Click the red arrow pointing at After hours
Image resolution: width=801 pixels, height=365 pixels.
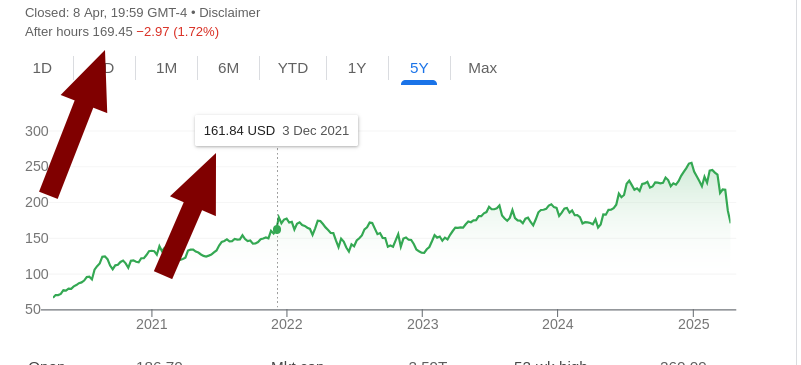[74, 125]
